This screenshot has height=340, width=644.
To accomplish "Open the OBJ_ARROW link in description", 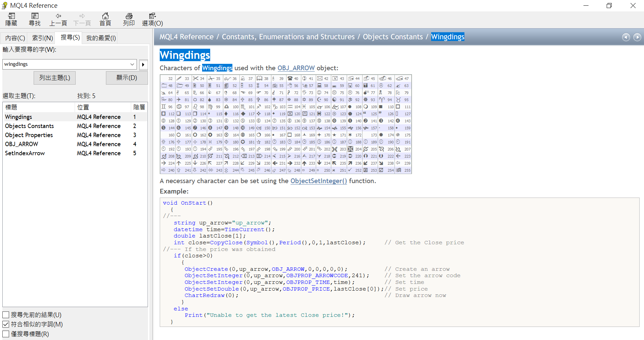I will 296,68.
